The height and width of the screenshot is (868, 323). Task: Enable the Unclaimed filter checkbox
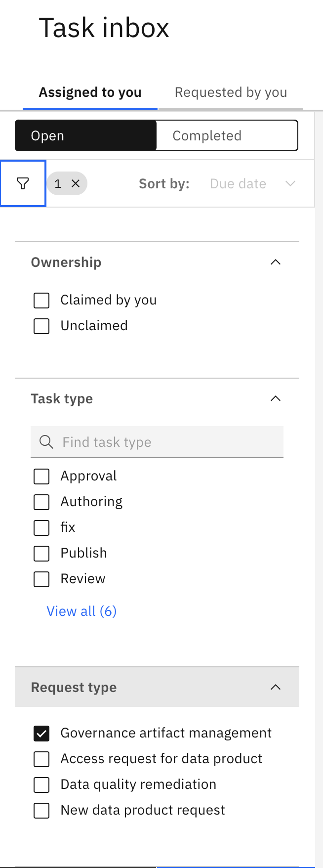point(41,326)
